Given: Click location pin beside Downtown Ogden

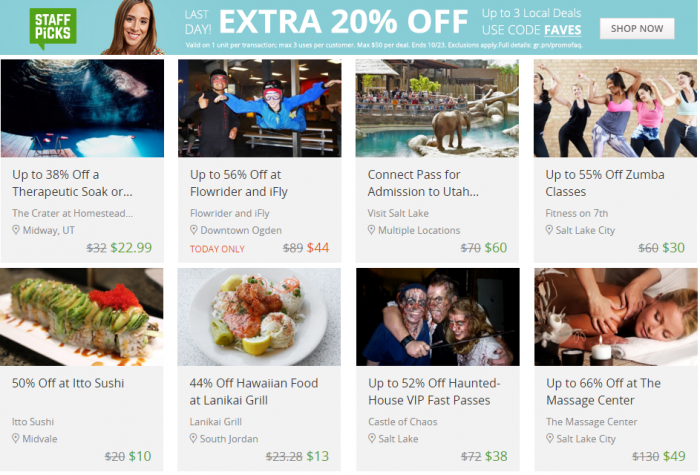Looking at the screenshot, I should point(193,230).
